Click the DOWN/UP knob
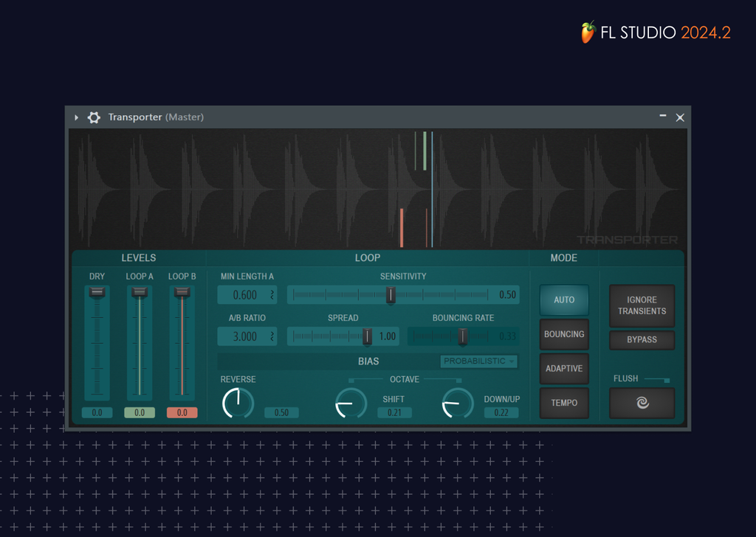The height and width of the screenshot is (537, 756). [457, 403]
